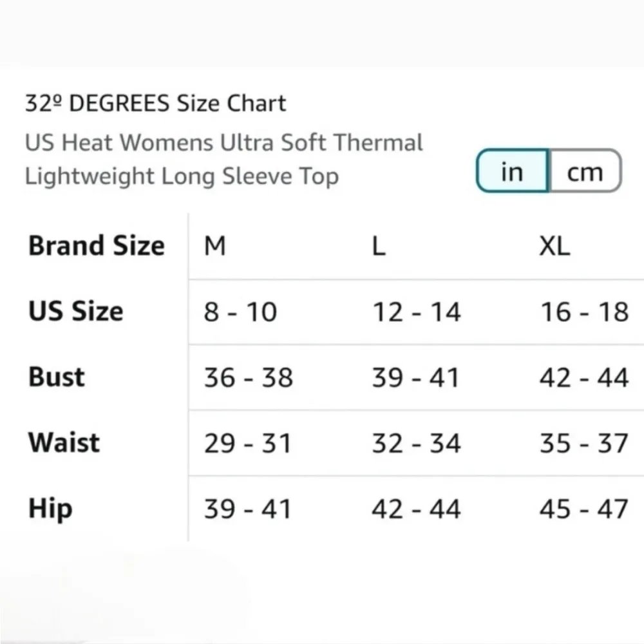Click the XL brand size column header

tap(554, 246)
